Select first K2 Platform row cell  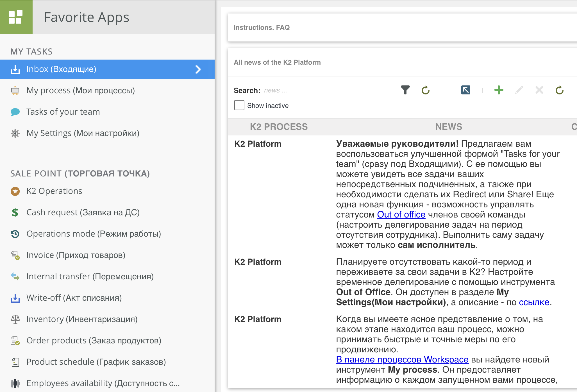(258, 144)
